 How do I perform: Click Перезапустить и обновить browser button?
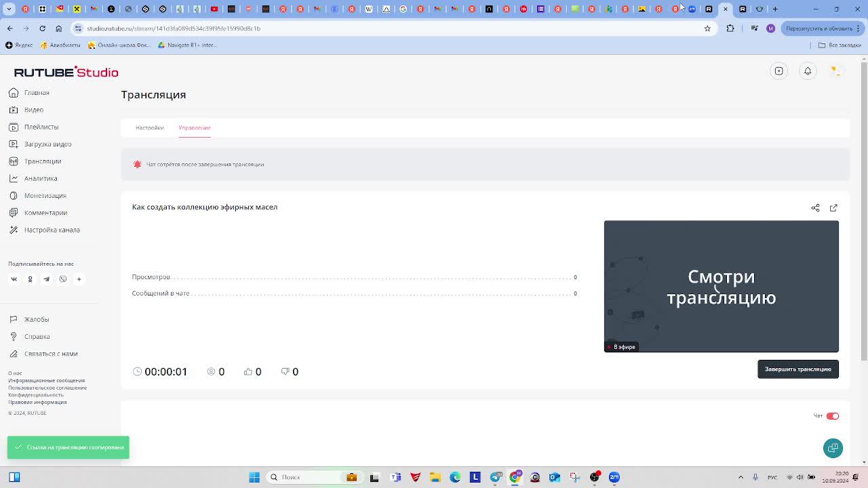[x=821, y=28]
